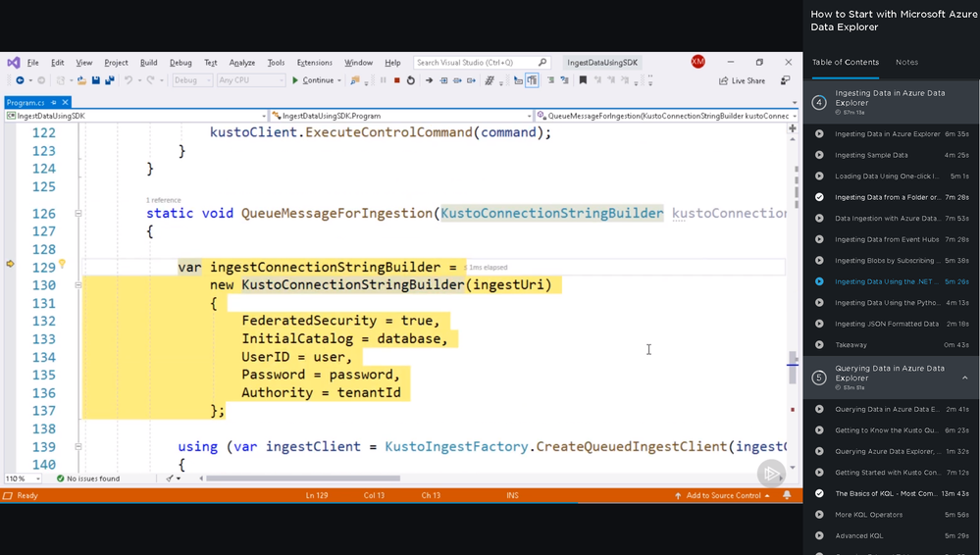
Task: Click the Step Out icon
Action: click(471, 80)
